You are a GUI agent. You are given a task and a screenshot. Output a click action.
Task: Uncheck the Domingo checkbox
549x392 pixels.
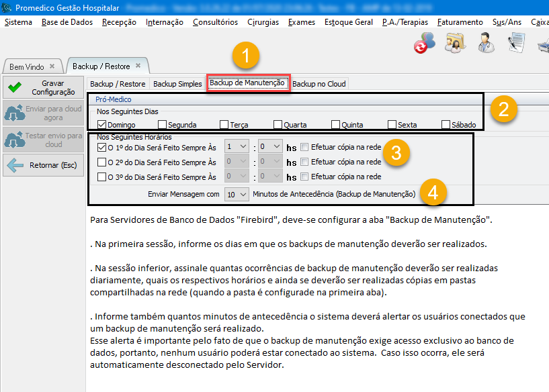click(102, 124)
